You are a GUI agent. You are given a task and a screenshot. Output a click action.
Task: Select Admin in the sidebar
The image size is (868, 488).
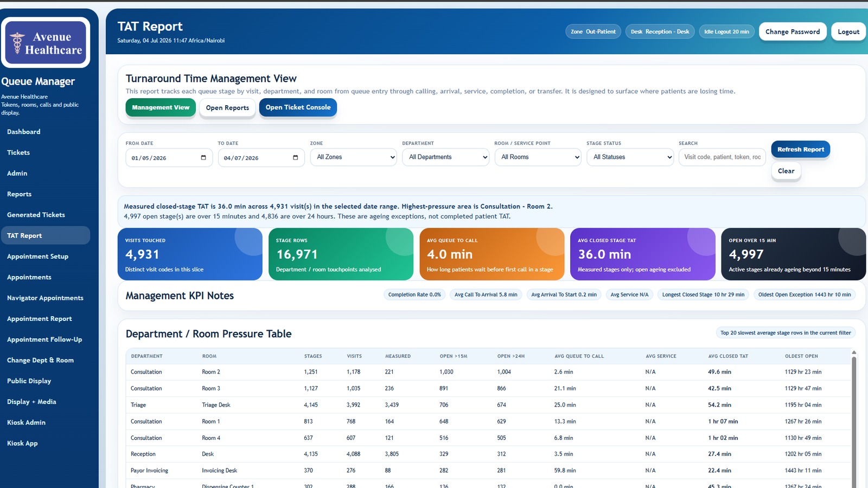coord(46,174)
